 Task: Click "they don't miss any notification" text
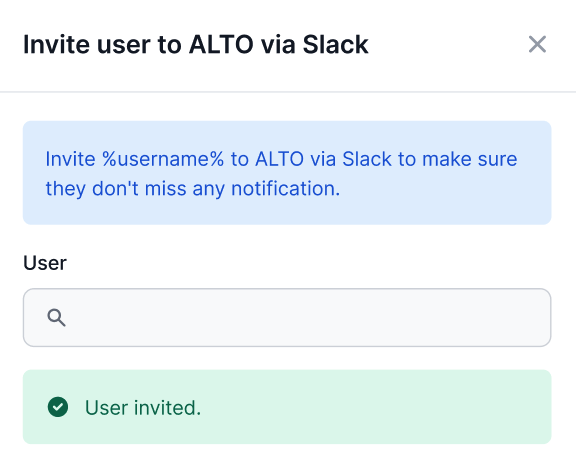(192, 189)
